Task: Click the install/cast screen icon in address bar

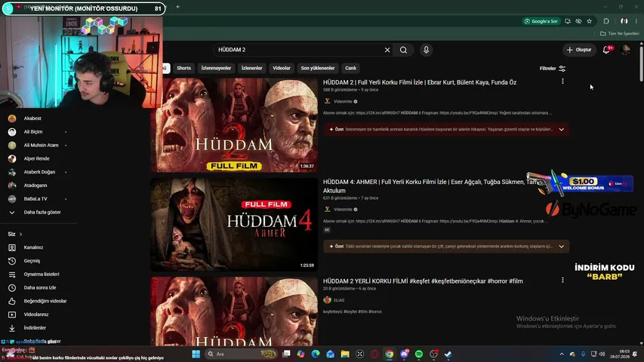Action: 568,21
